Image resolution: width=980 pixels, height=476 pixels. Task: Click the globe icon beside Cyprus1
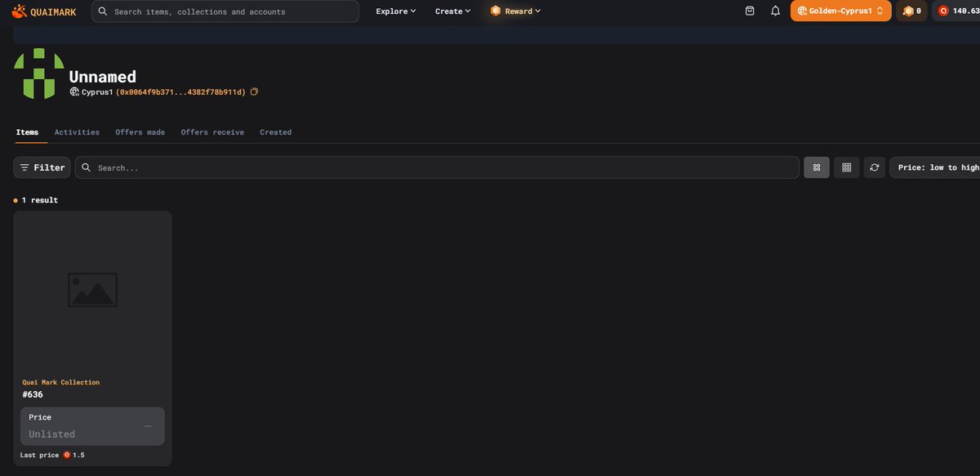74,92
